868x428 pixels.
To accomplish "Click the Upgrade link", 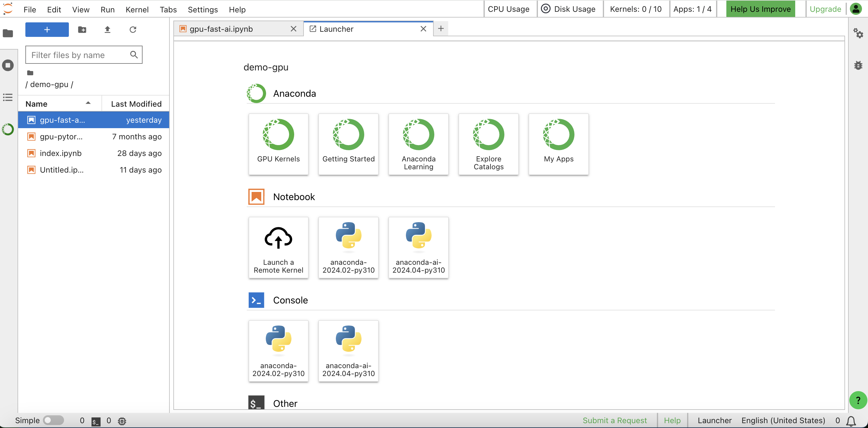I will point(825,9).
